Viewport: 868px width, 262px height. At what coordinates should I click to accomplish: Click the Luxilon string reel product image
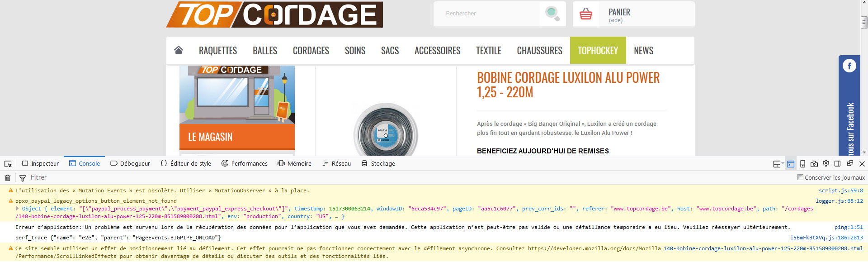point(386,130)
